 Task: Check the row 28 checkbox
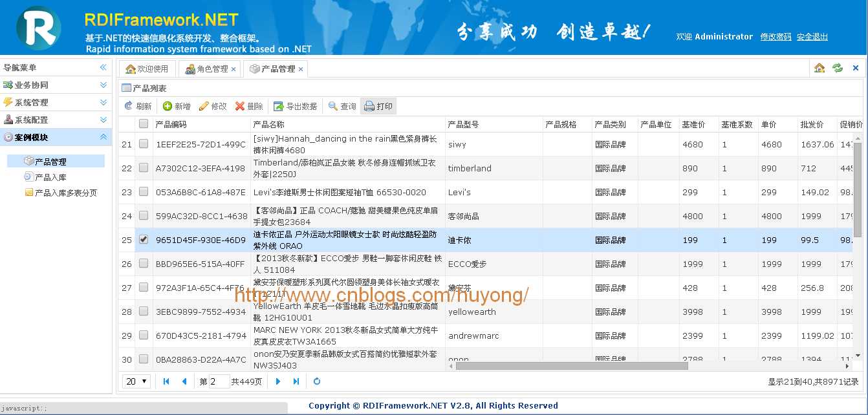pos(144,312)
